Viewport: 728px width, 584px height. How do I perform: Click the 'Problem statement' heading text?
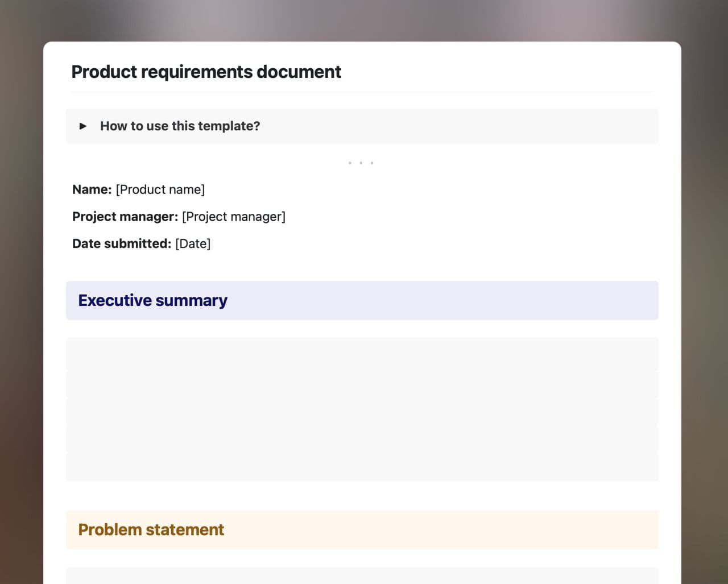[x=151, y=530]
